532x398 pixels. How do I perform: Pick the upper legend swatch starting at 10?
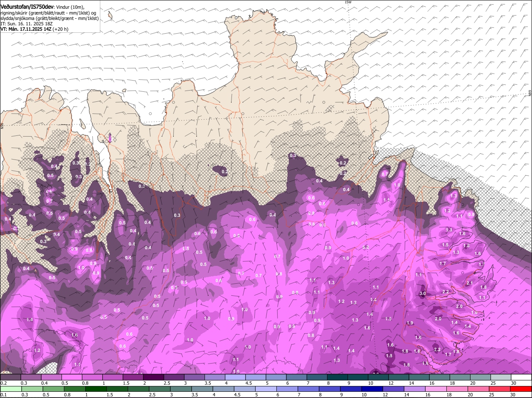pos(378,377)
